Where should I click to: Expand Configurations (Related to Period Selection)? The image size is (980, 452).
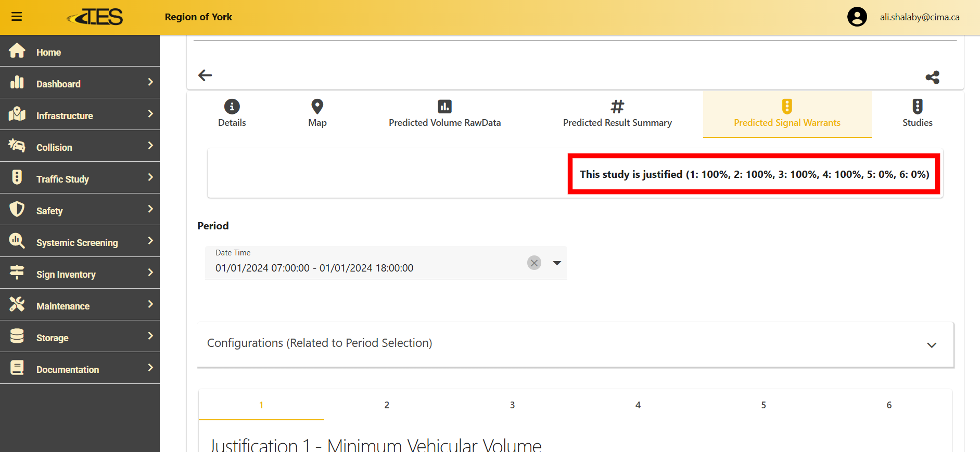(x=575, y=344)
